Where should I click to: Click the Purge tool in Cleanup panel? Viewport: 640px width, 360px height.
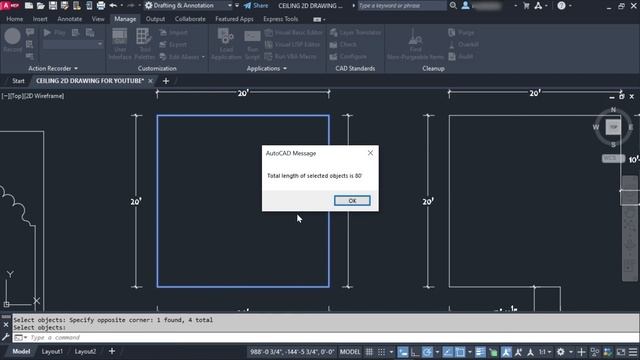click(x=461, y=32)
